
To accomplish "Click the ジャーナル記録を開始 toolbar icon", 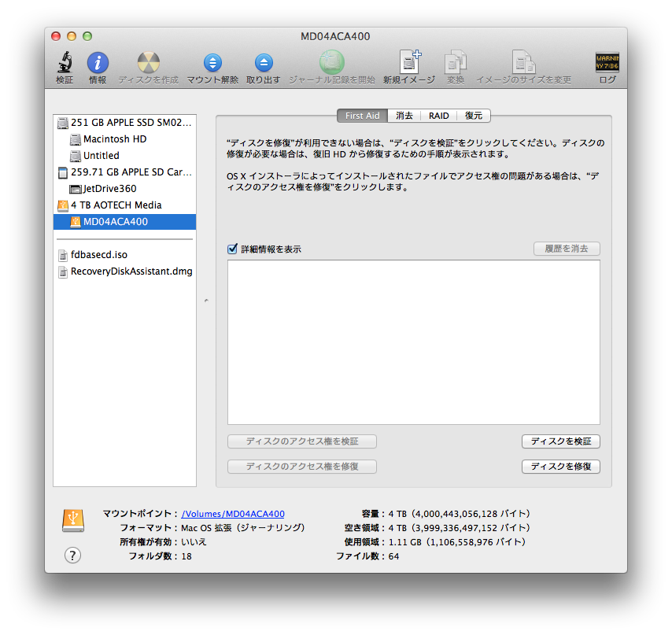I will [x=332, y=62].
